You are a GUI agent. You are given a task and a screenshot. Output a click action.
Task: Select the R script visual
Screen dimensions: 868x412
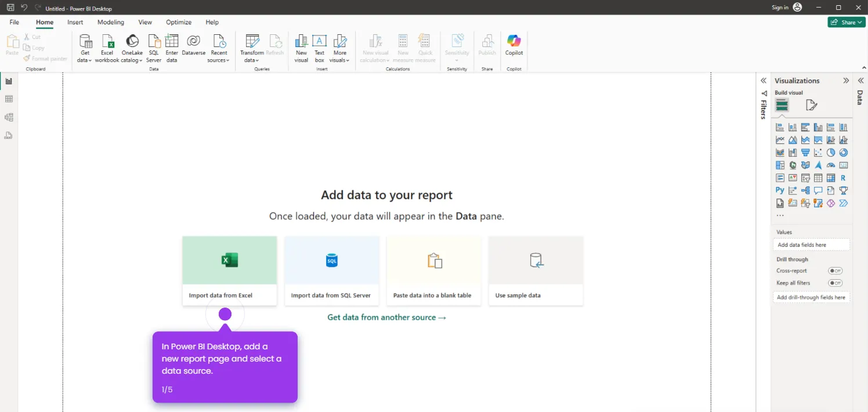click(844, 178)
